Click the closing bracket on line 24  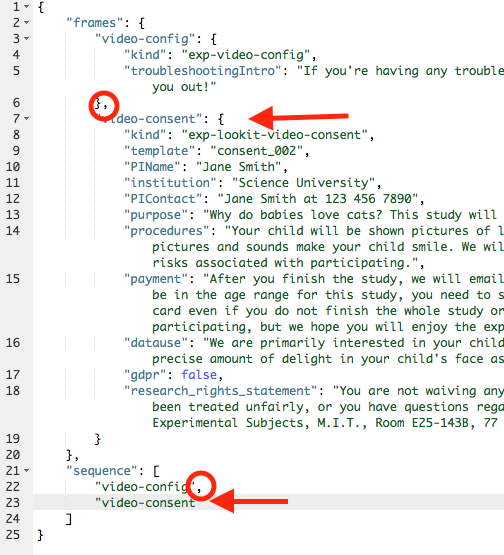[x=69, y=519]
